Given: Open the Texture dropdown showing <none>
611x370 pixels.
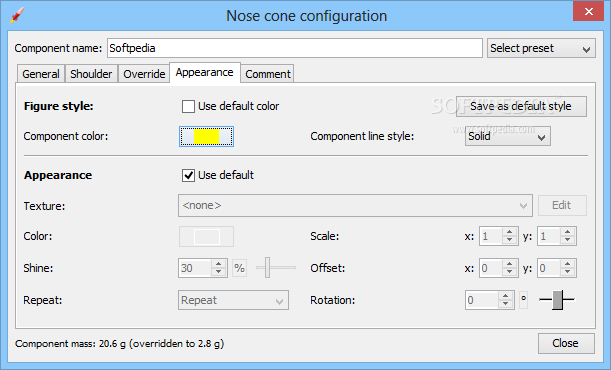Looking at the screenshot, I should click(x=355, y=205).
